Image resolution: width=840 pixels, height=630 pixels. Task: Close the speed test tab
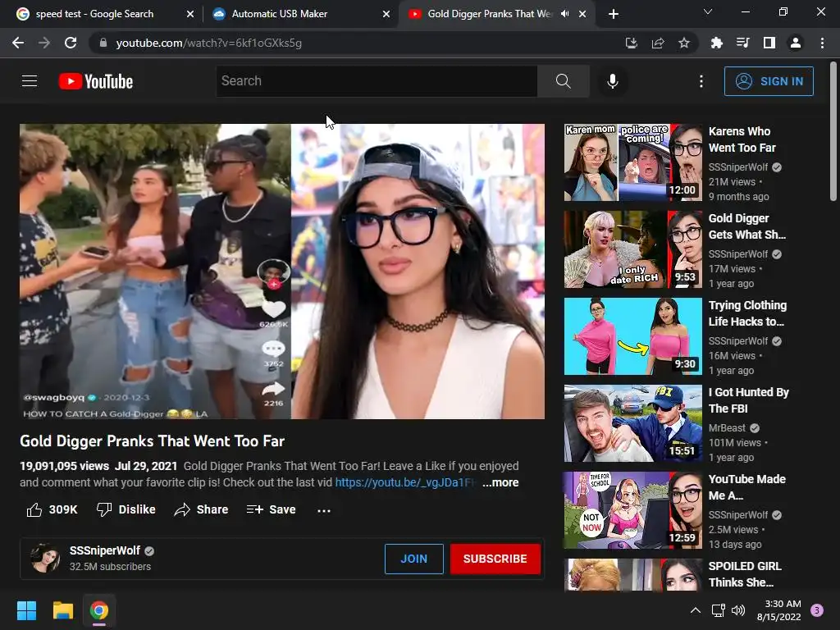click(190, 14)
